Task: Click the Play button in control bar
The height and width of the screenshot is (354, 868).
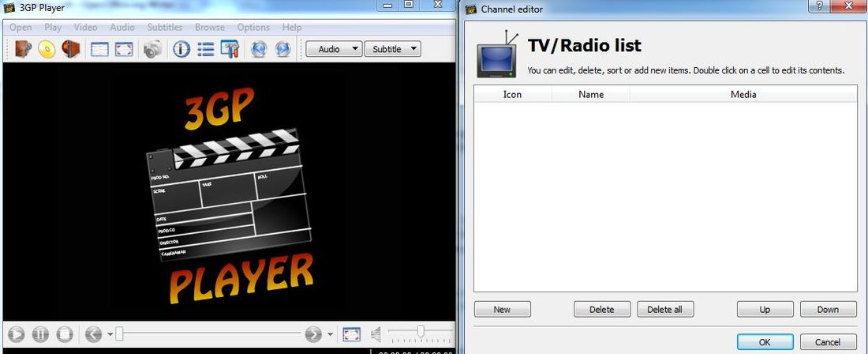Action: (x=16, y=334)
